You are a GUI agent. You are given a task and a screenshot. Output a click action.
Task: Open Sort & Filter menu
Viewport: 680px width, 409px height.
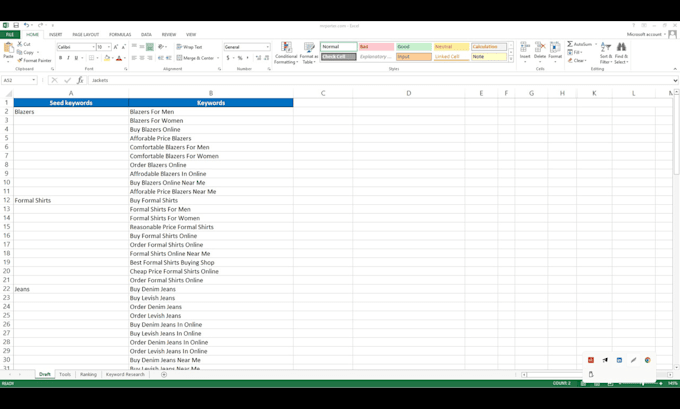[x=605, y=53]
